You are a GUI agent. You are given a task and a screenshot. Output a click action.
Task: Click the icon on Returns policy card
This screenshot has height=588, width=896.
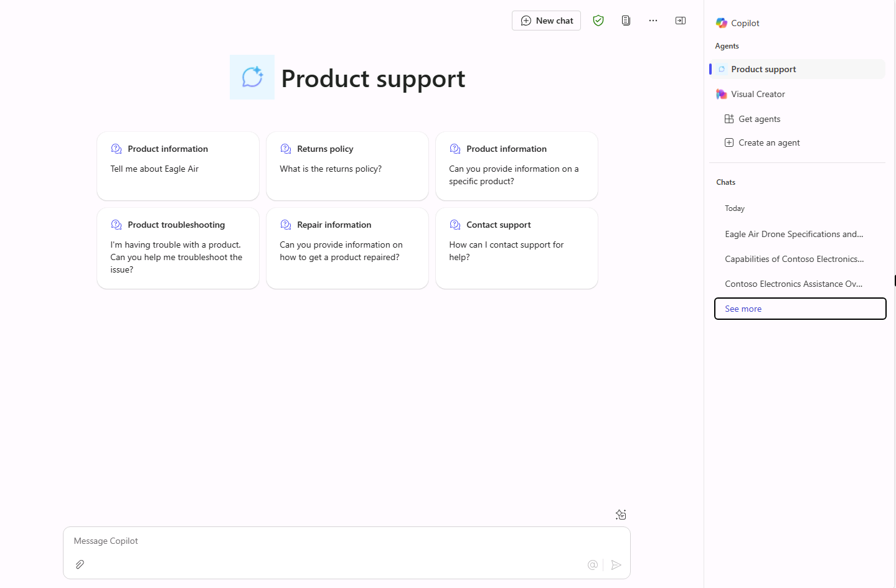[286, 149]
